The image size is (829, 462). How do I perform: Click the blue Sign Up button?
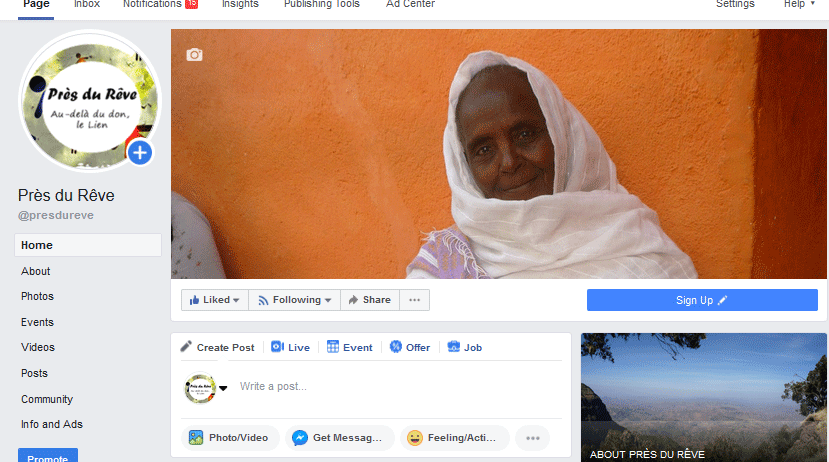click(702, 300)
